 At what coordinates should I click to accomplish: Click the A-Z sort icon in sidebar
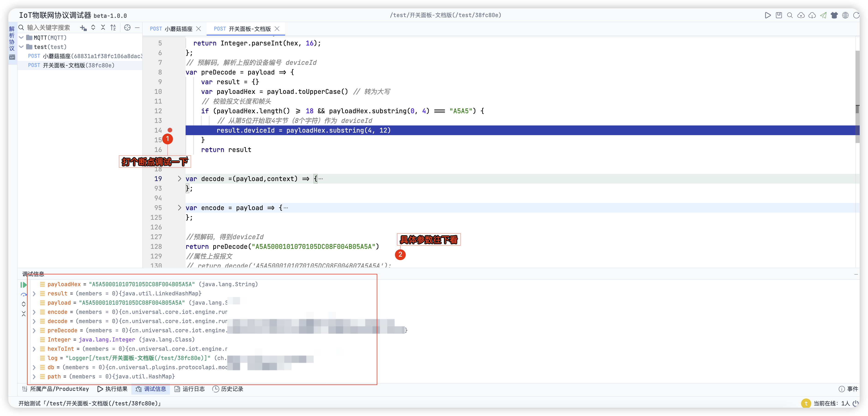click(x=113, y=28)
